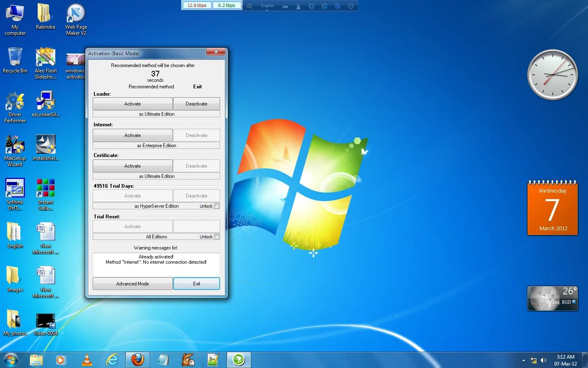Open ezLookerSil desktop icon
Image resolution: width=588 pixels, height=368 pixels.
tap(45, 104)
